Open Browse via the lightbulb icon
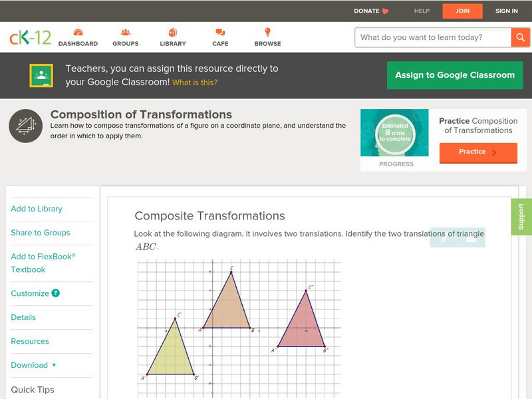The height and width of the screenshot is (399, 532). tap(267, 31)
